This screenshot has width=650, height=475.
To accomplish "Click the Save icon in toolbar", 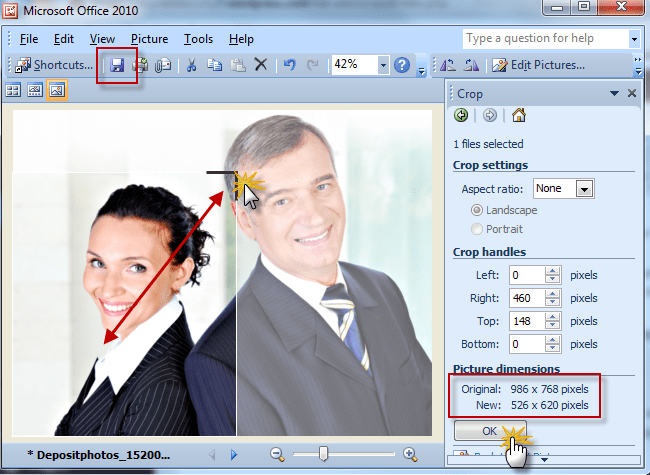I will [x=117, y=65].
